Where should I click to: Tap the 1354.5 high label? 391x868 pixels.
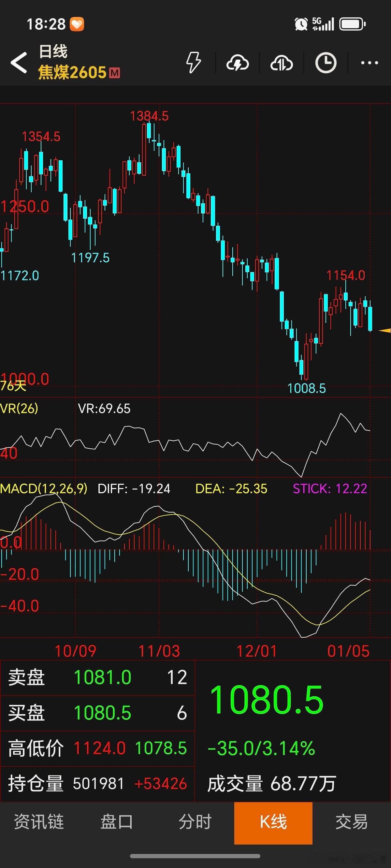tap(41, 137)
